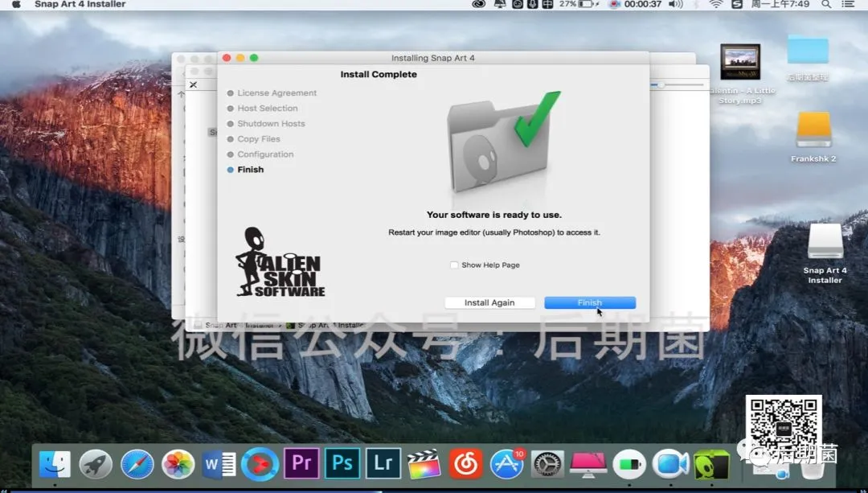
Task: Click the folder checkmark install graphic
Action: [502, 142]
